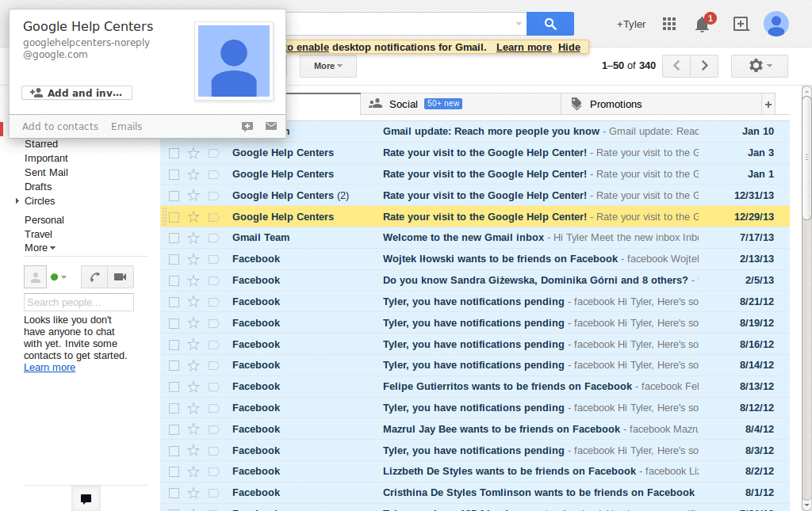The height and width of the screenshot is (511, 812).
Task: Click the Learn more link about desktop notifications
Action: click(x=523, y=47)
